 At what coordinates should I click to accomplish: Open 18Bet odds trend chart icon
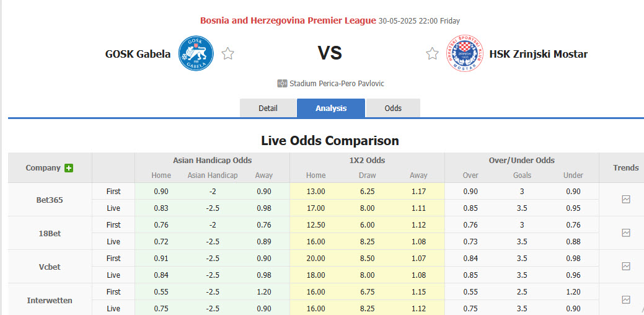coord(626,233)
